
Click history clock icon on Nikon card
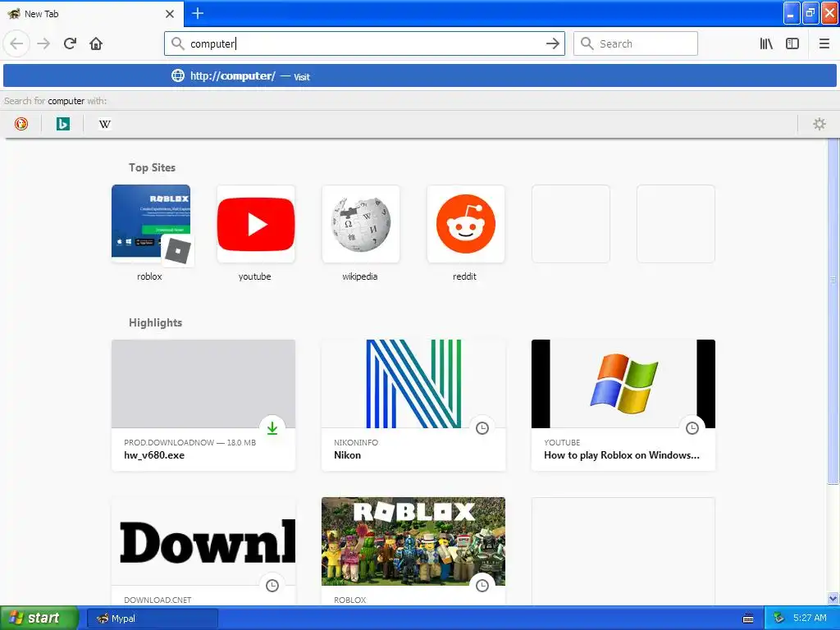pyautogui.click(x=482, y=428)
